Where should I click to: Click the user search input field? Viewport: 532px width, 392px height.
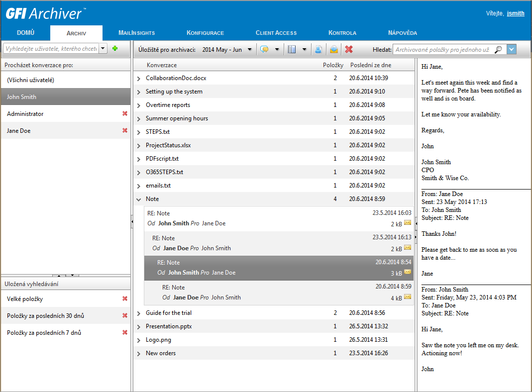coord(51,48)
